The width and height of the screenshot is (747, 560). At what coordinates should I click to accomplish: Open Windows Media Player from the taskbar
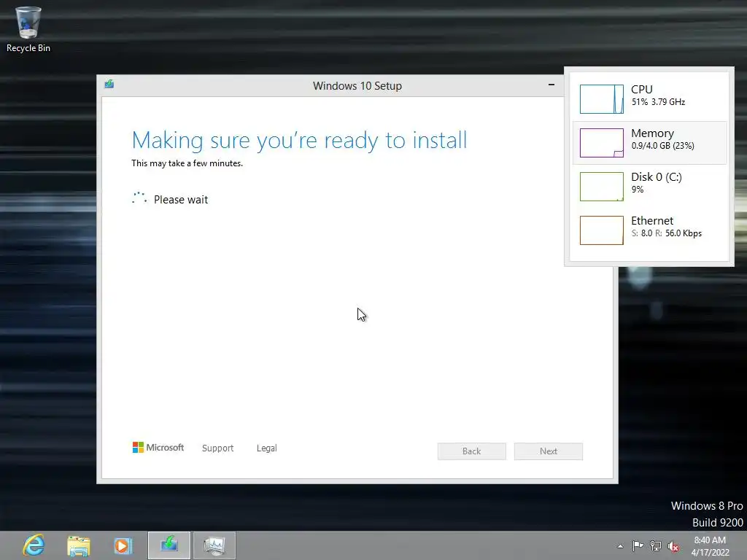coord(123,545)
